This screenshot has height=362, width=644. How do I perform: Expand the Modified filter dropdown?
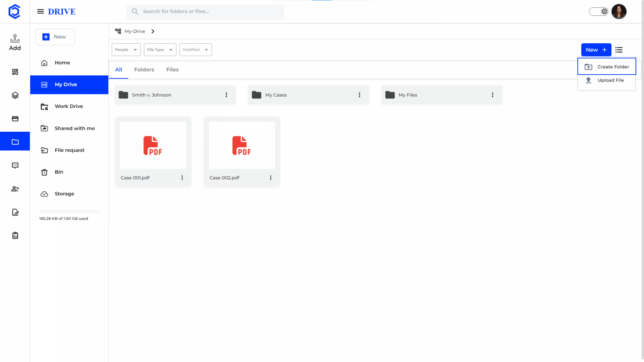coord(195,49)
